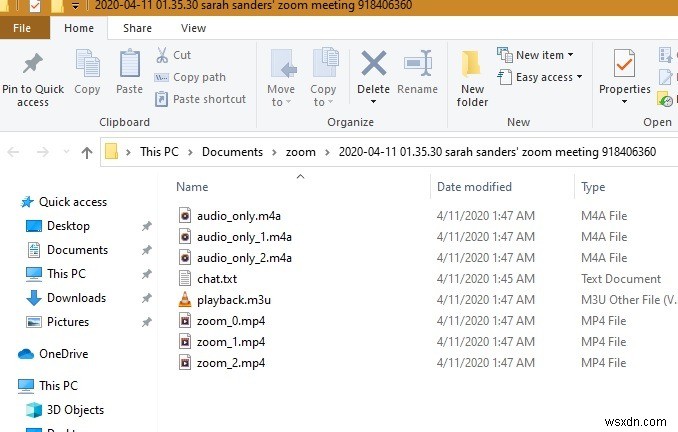Click the Downloads arrow icon in sidebar
This screenshot has width=678, height=432.
34,298
